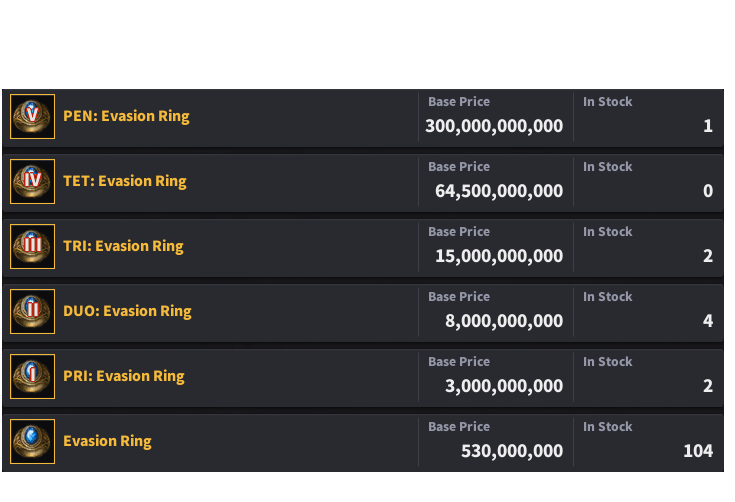The image size is (735, 502).
Task: Click the PEN: Evasion Ring icon
Action: (33, 117)
